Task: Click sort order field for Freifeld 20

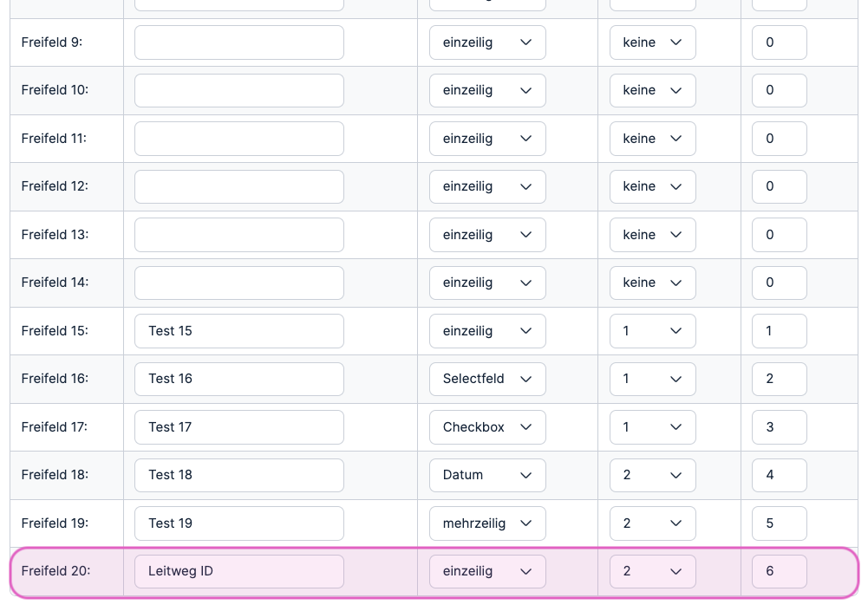Action: pos(779,571)
